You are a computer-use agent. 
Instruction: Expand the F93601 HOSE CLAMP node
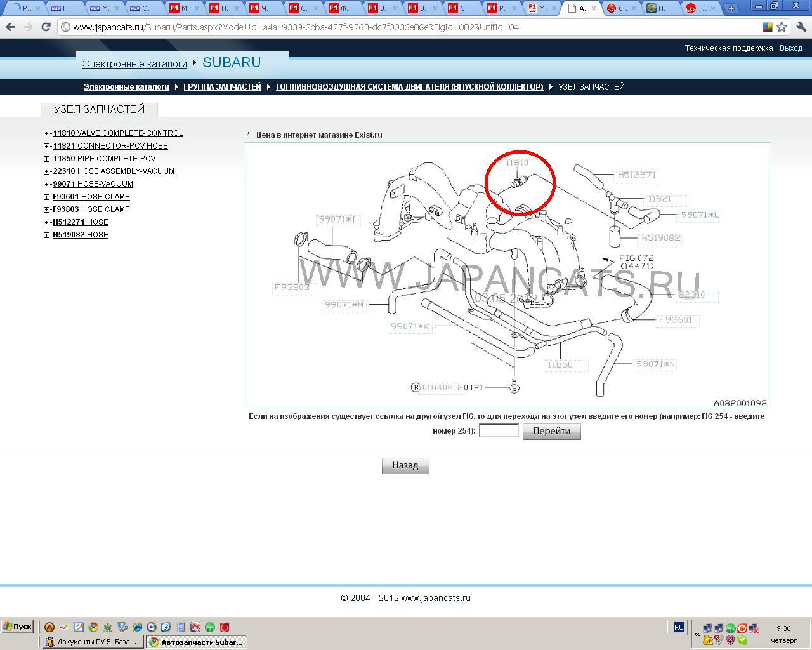click(47, 197)
